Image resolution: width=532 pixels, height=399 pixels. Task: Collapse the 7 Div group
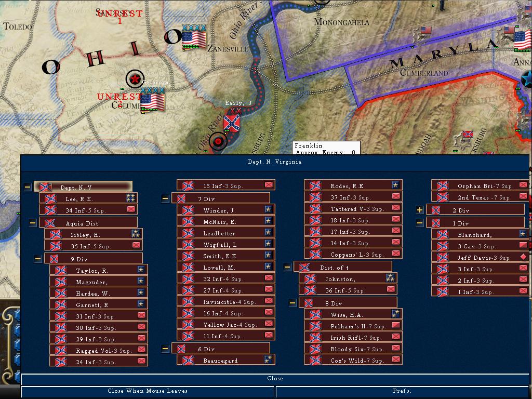[165, 198]
